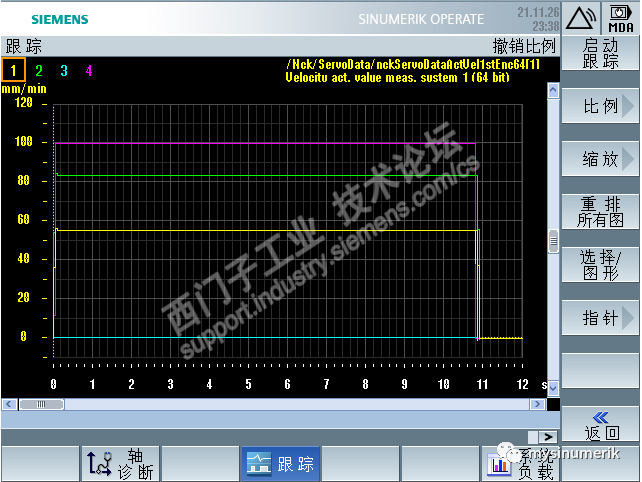Click the alarm triangle icon

pos(581,18)
